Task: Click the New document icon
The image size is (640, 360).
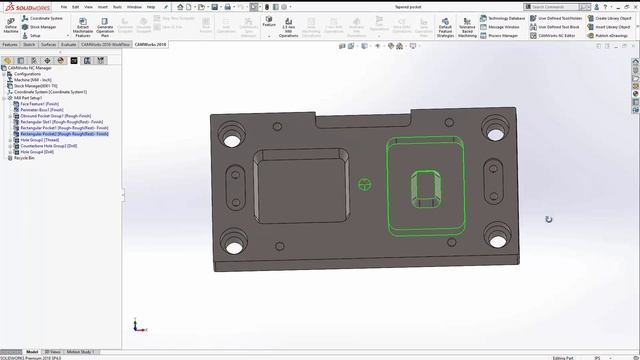Action: tap(189, 7)
